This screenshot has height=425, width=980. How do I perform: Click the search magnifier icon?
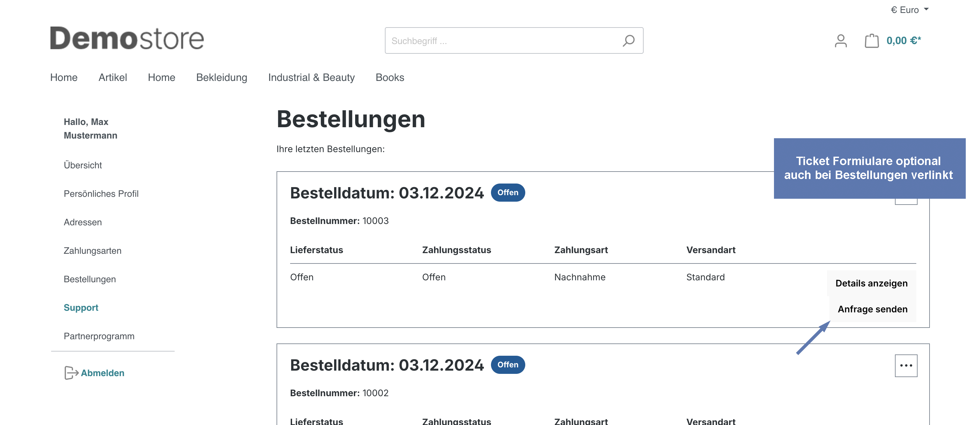click(x=628, y=40)
